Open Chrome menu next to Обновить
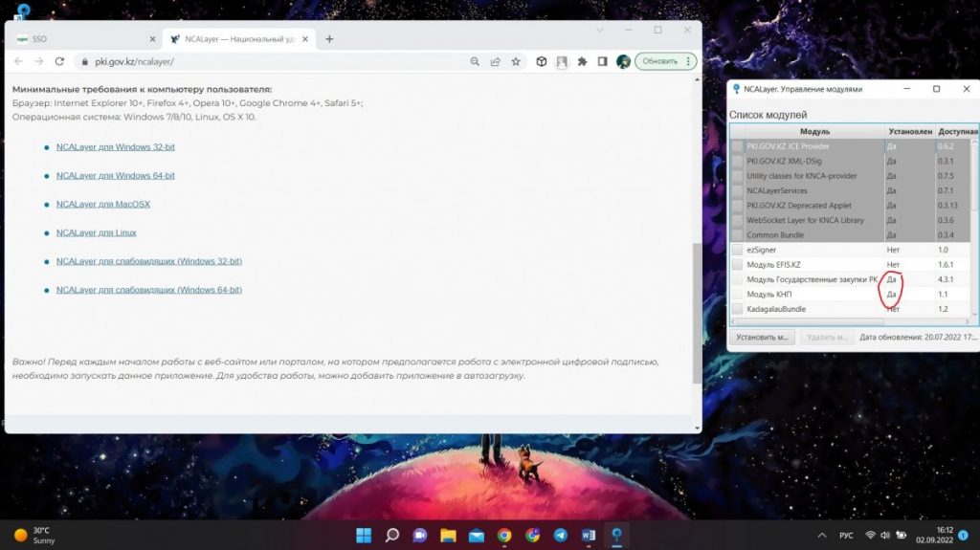The width and height of the screenshot is (980, 550). (x=688, y=61)
